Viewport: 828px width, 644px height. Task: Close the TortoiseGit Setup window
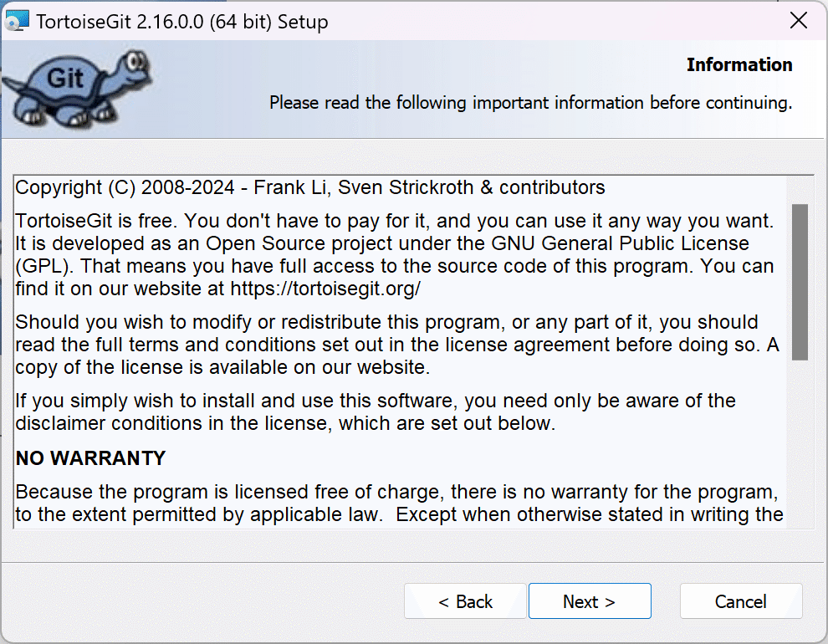tap(799, 21)
